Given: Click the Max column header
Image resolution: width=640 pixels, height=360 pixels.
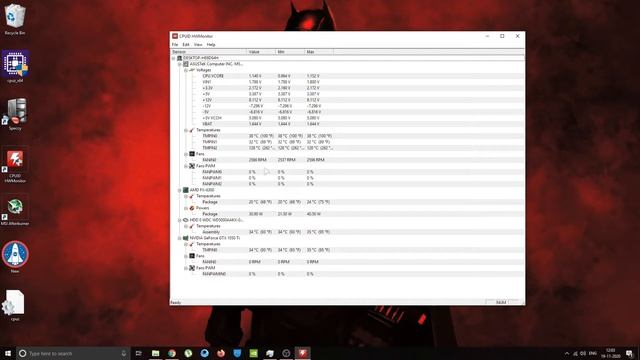Looking at the screenshot, I should [x=319, y=52].
